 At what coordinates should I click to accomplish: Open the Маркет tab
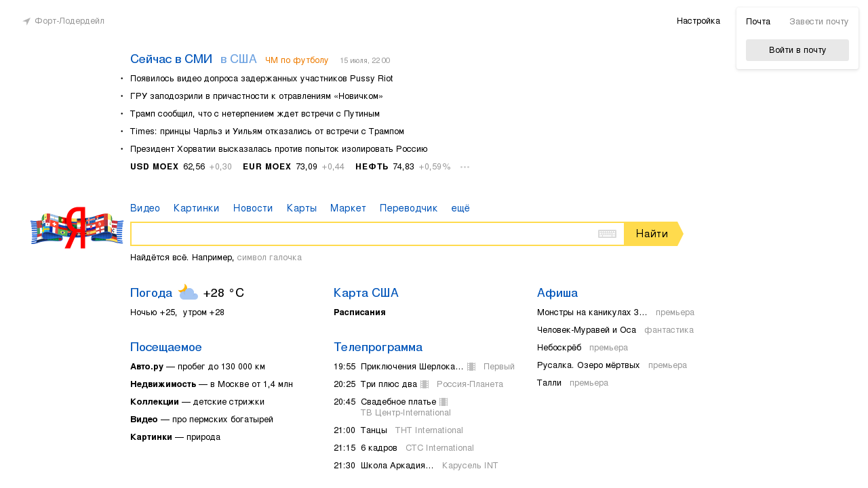(348, 208)
